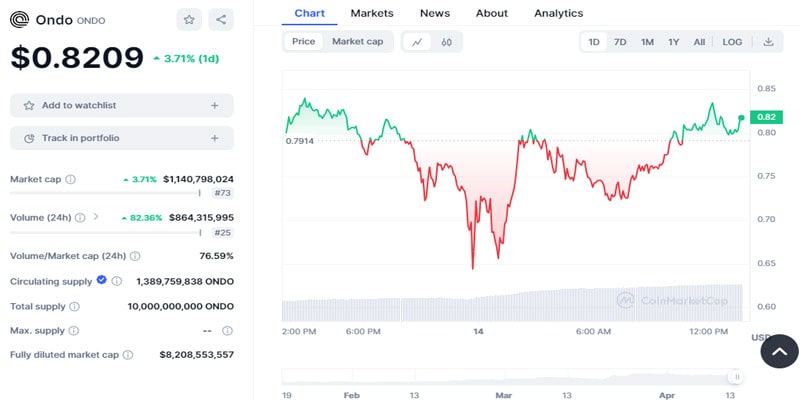Click the $8,208,553,557 diluted cap value
The width and height of the screenshot is (800, 400).
[196, 355]
